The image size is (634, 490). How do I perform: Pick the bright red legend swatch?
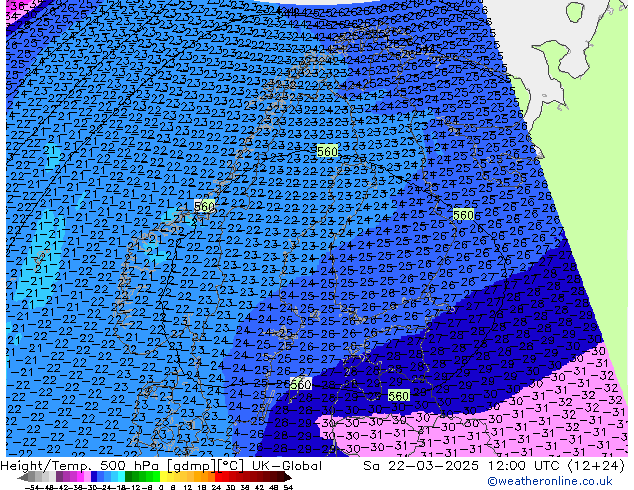(x=218, y=477)
